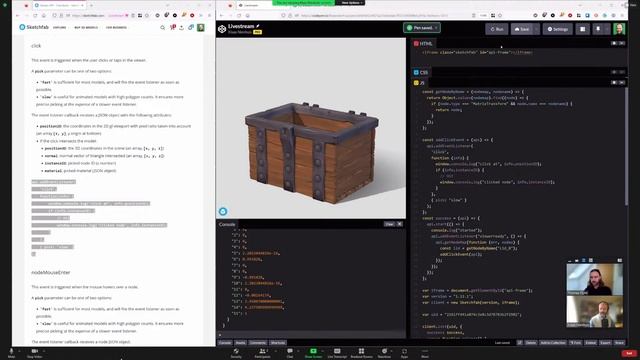Image resolution: width=640 pixels, height=360 pixels.
Task: Click the Export button in CodePen footer
Action: pyautogui.click(x=605, y=343)
